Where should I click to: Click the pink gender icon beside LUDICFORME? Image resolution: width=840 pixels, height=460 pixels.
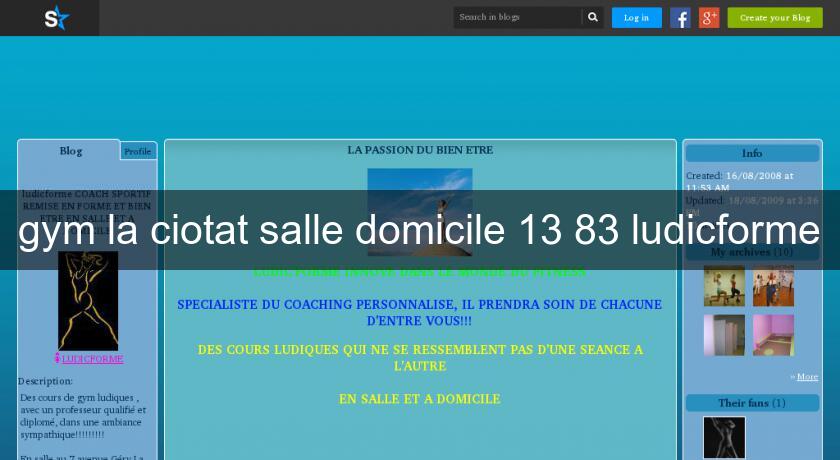click(x=57, y=358)
